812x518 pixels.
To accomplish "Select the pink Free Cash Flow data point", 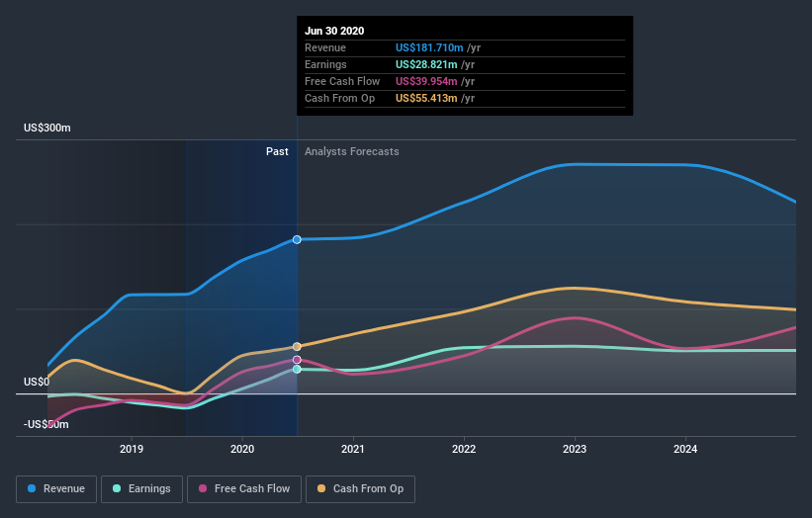I will [x=297, y=360].
